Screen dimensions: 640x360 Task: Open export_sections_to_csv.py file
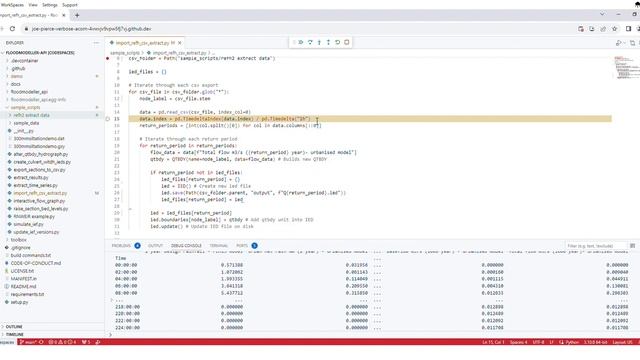click(x=39, y=170)
